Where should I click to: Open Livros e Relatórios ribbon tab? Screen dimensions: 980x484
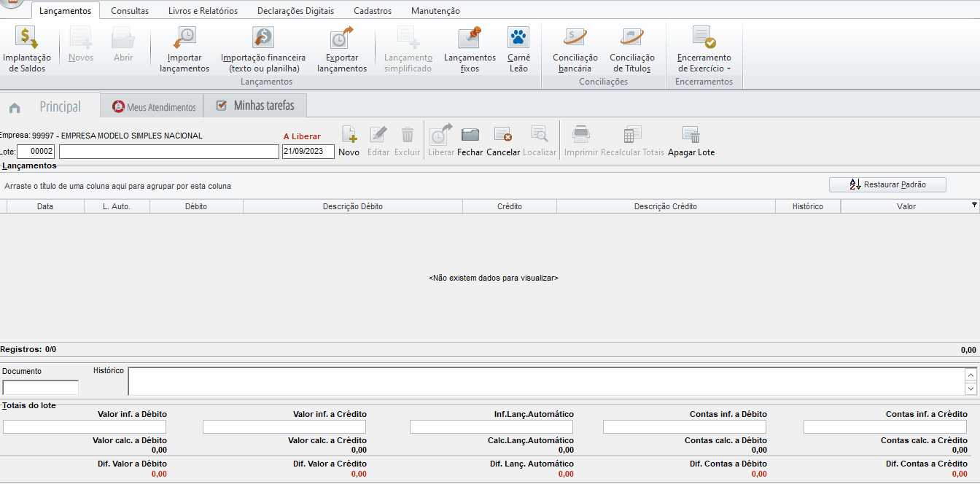(x=203, y=11)
